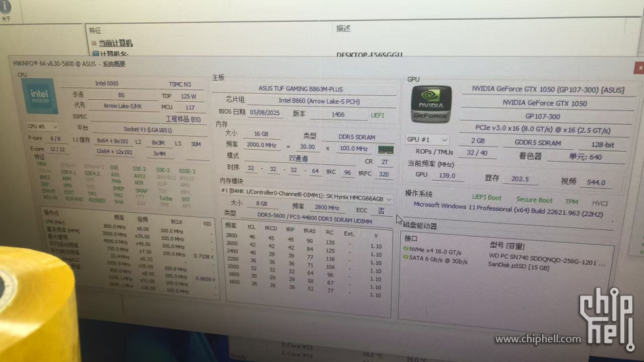Click the UEFI label beside BIOS version
644x362 pixels.
(x=377, y=116)
